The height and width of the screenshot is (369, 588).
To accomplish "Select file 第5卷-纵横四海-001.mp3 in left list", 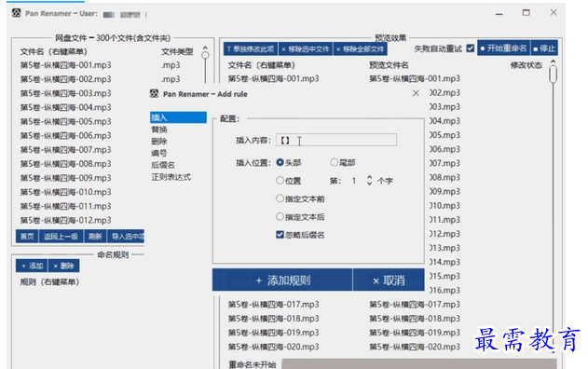I will (65, 65).
